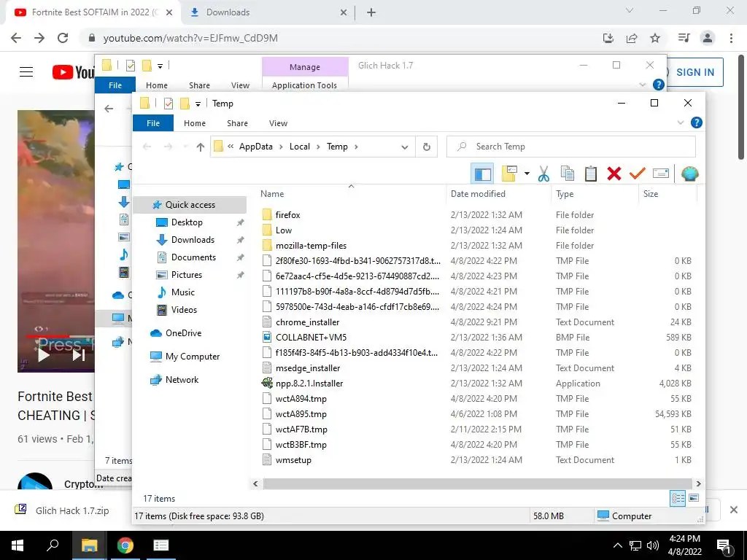
Task: Reload the Chrome page
Action: (x=63, y=38)
